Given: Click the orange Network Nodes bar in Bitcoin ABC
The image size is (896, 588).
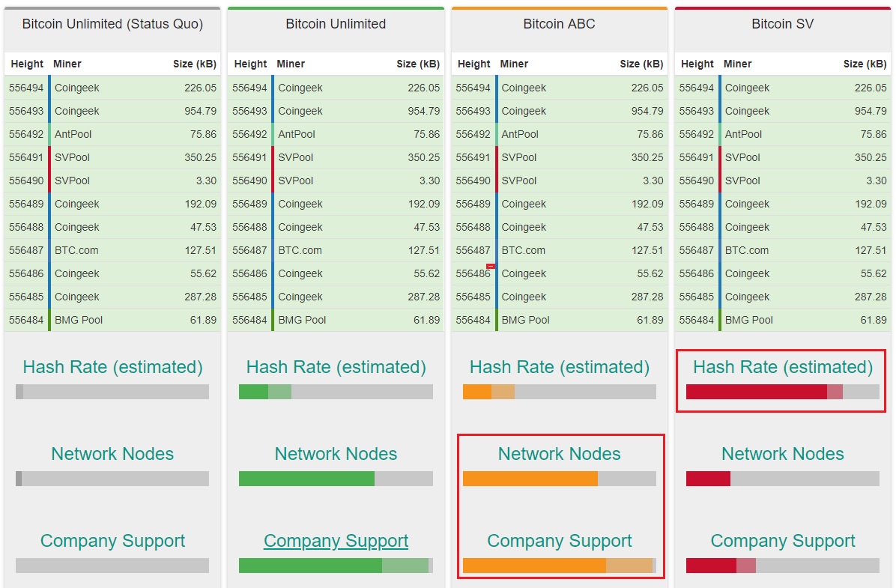Looking at the screenshot, I should tap(532, 478).
